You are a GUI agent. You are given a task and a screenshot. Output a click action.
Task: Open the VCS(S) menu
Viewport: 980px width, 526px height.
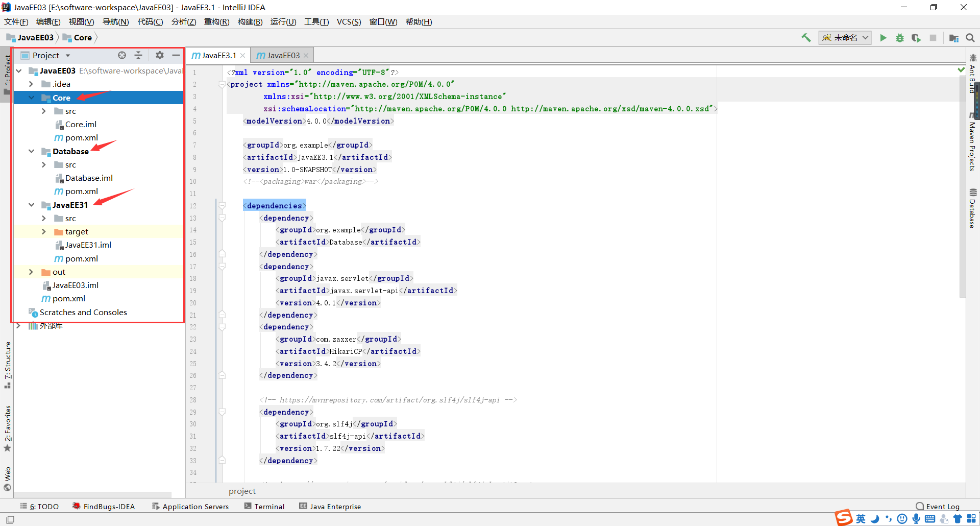(x=349, y=22)
